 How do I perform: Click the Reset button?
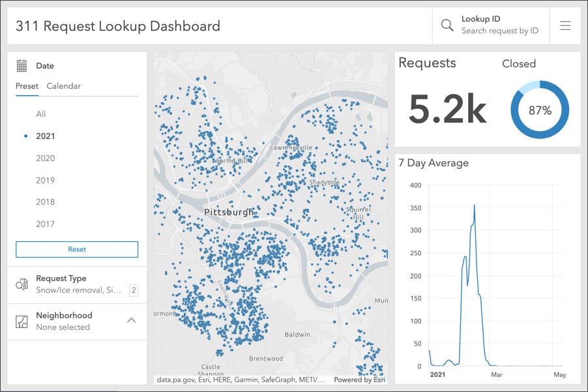click(x=77, y=249)
